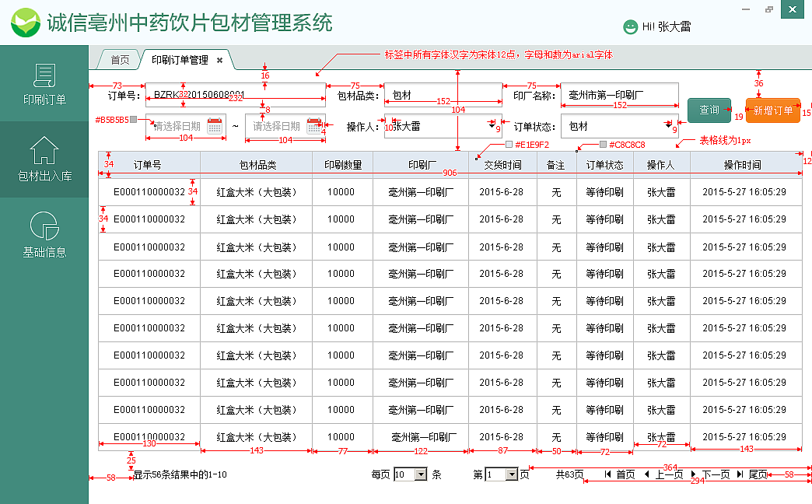Viewport: 812px width, 504px height.
Task: Click the 印刷数量 column header
Action: point(343,165)
